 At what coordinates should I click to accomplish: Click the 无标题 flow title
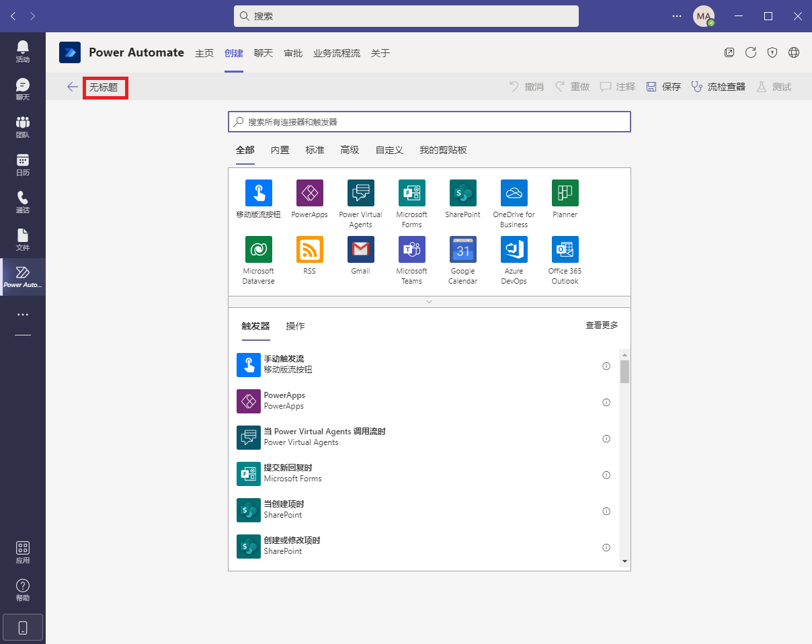coord(104,87)
